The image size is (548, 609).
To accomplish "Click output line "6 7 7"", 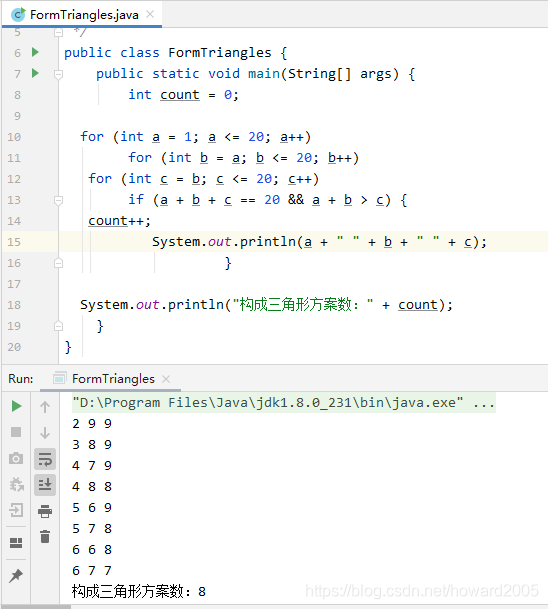I will (x=92, y=571).
